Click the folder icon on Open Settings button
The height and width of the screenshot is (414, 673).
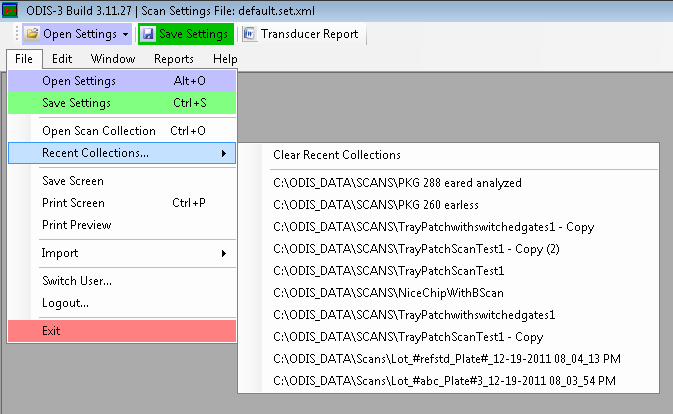[x=32, y=34]
